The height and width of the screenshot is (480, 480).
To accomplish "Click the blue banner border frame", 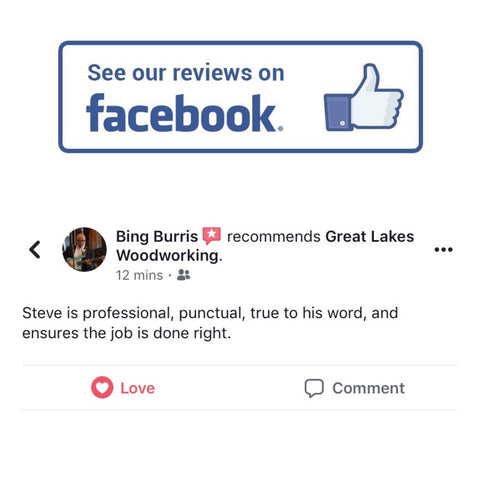I will pyautogui.click(x=240, y=97).
